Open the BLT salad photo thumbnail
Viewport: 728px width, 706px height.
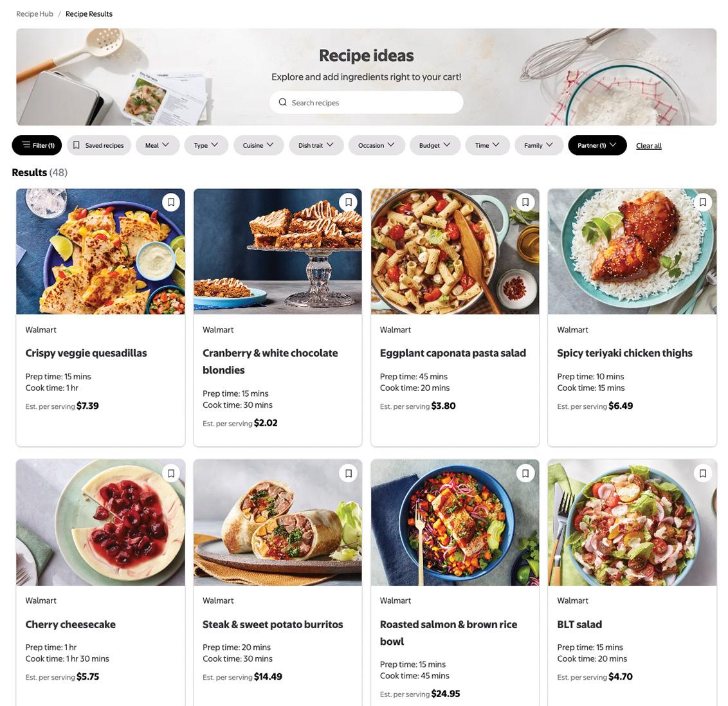tap(632, 523)
